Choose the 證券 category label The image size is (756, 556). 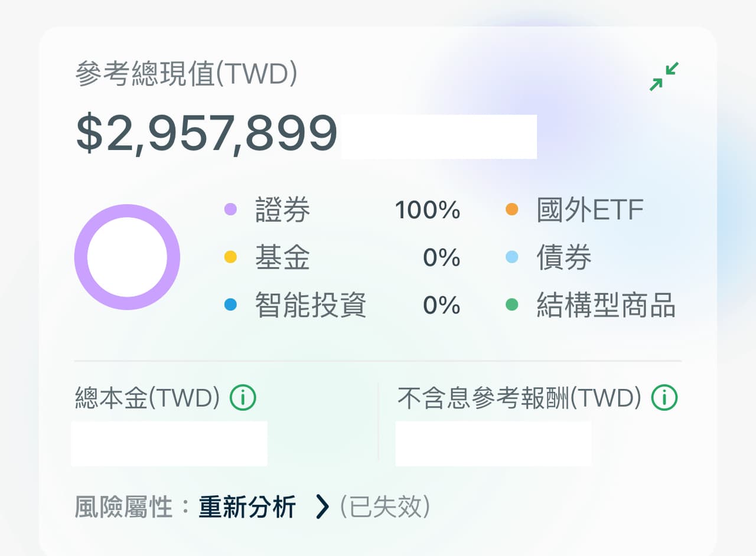click(x=283, y=210)
